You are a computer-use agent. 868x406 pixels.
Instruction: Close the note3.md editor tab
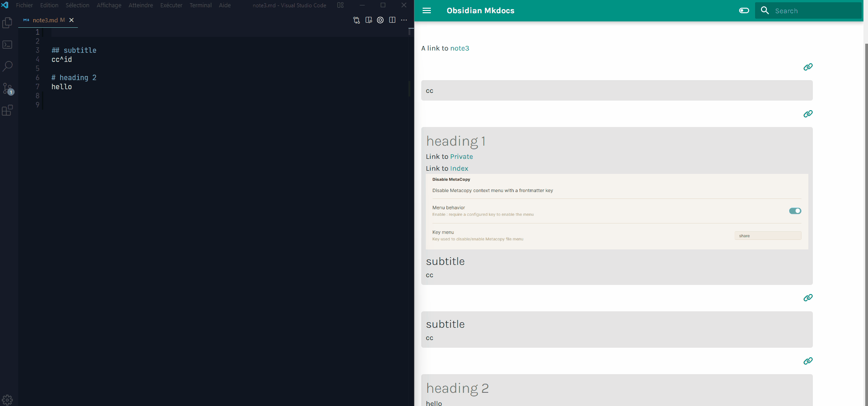click(x=71, y=20)
